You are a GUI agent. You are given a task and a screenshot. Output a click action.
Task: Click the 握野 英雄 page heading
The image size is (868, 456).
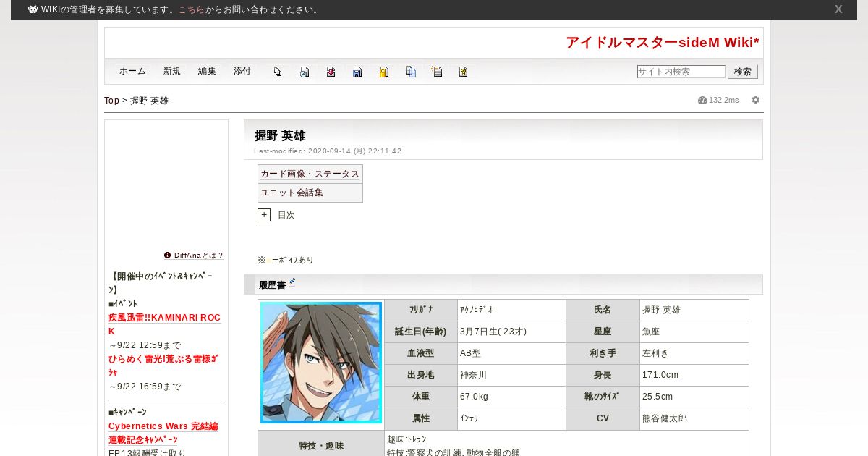click(x=280, y=135)
